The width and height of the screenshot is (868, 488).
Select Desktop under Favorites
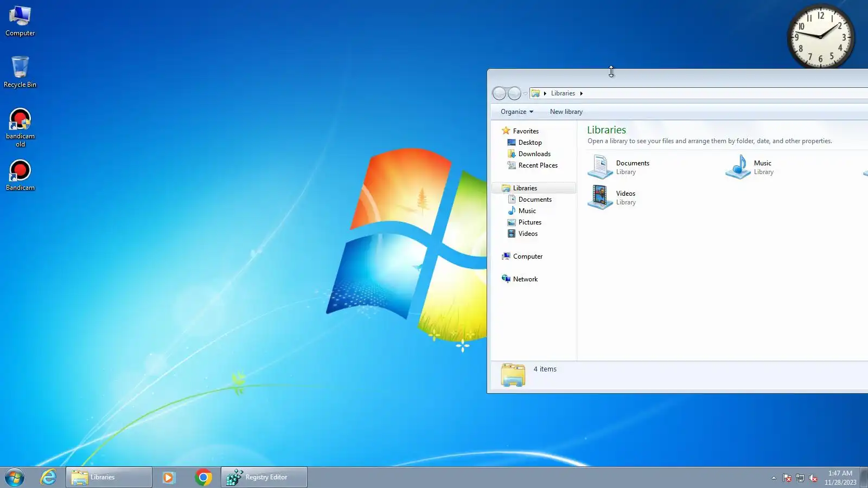point(530,143)
